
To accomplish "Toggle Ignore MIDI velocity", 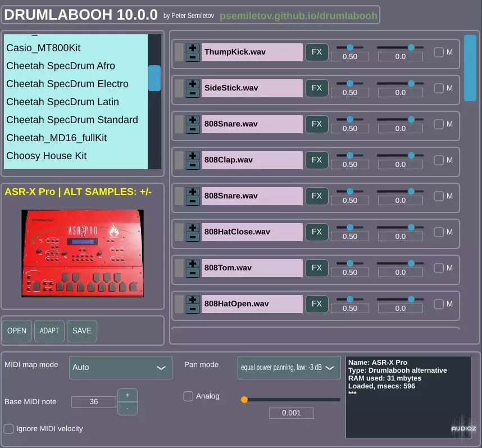I will [x=8, y=429].
